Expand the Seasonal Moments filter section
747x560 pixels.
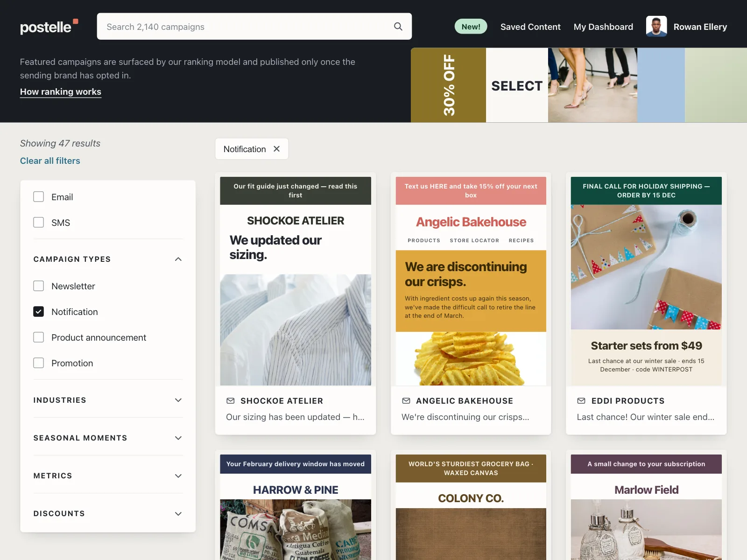[x=108, y=438]
